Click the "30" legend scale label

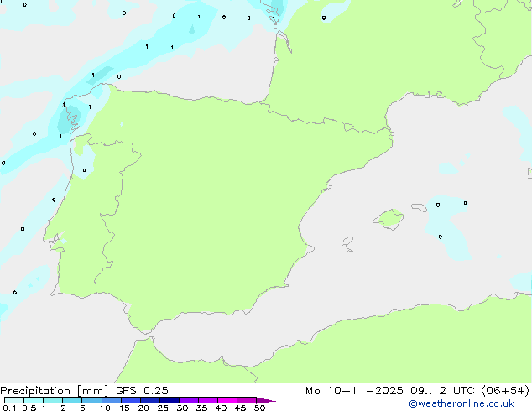pos(182,408)
